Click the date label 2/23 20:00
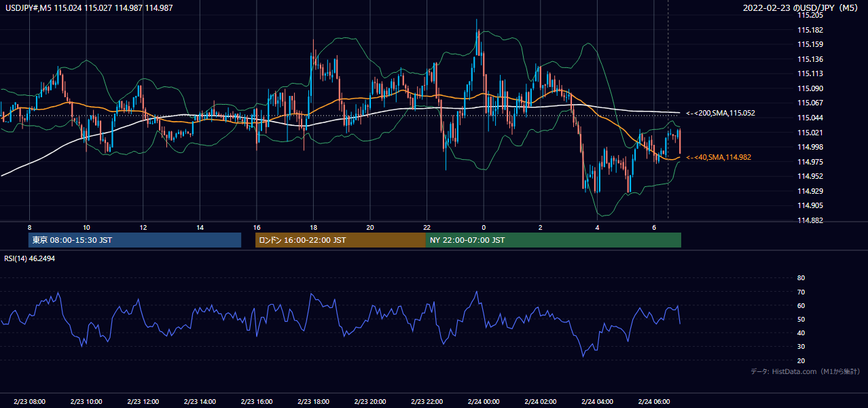 pos(369,401)
